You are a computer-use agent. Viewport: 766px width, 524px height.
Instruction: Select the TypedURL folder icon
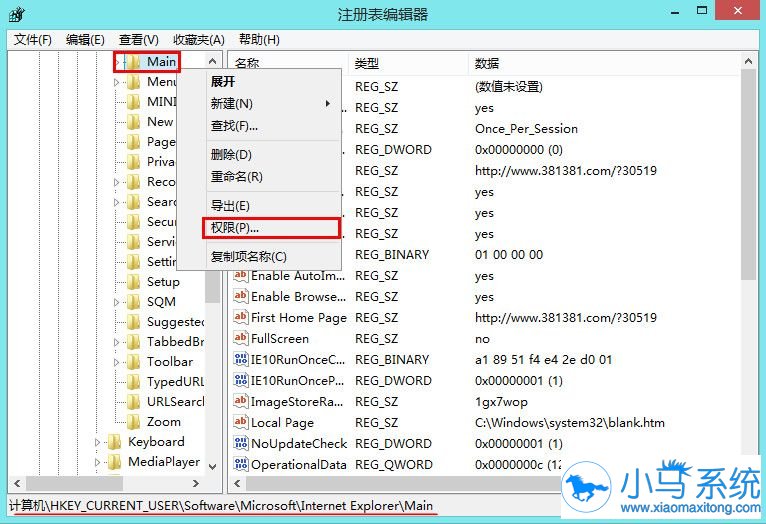(x=133, y=382)
